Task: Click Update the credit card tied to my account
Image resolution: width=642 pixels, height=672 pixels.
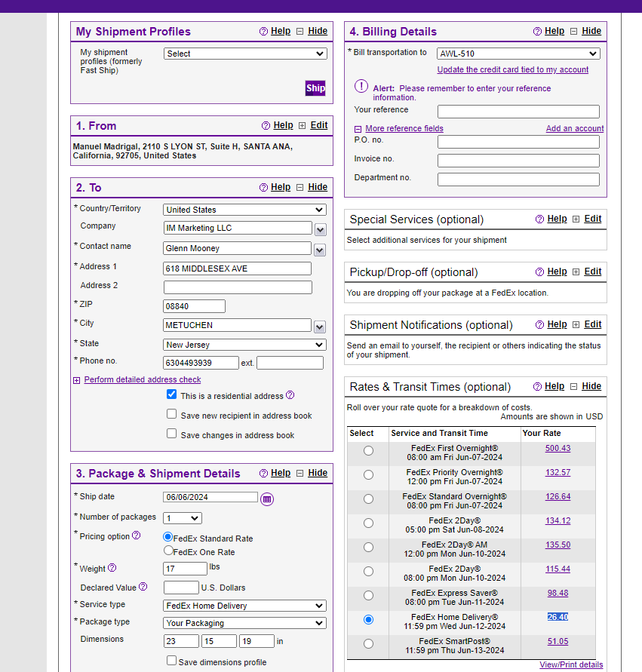Action: [x=512, y=69]
